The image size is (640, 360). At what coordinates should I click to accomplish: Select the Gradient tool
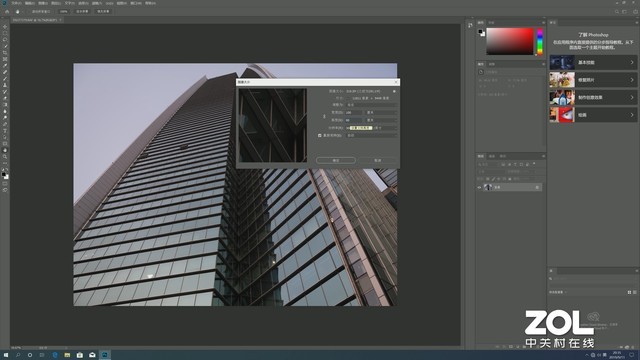pos(5,104)
